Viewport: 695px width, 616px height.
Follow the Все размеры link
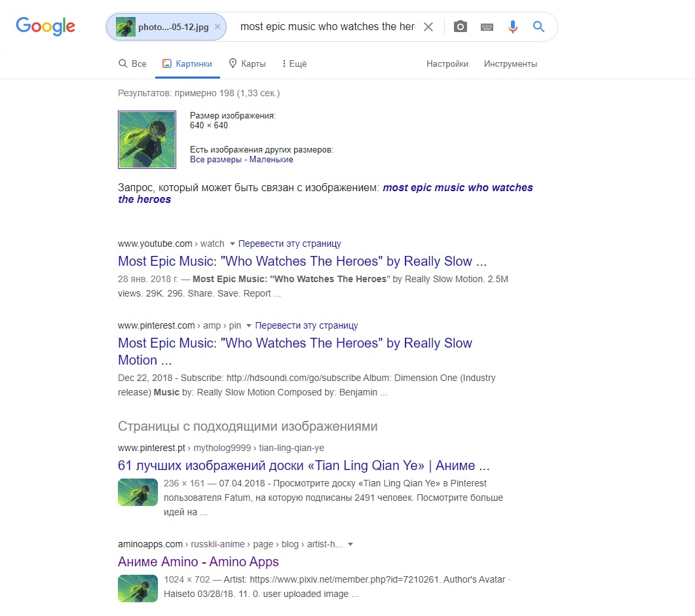point(216,160)
